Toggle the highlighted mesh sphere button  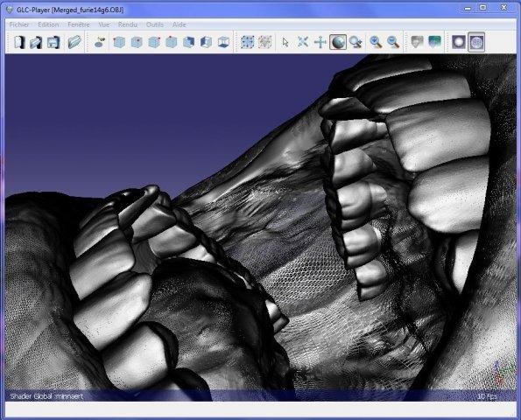(476, 42)
